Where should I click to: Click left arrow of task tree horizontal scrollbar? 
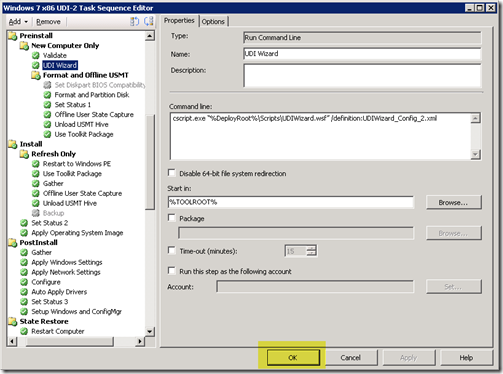tap(12, 341)
